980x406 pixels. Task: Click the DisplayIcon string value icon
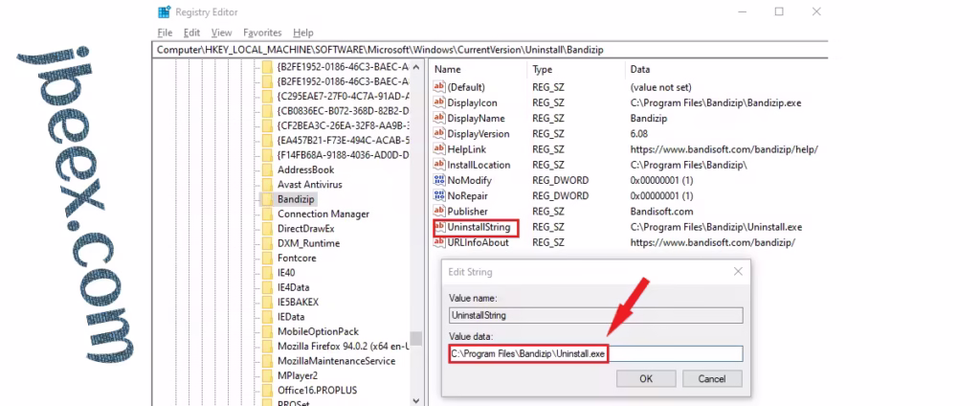(439, 102)
